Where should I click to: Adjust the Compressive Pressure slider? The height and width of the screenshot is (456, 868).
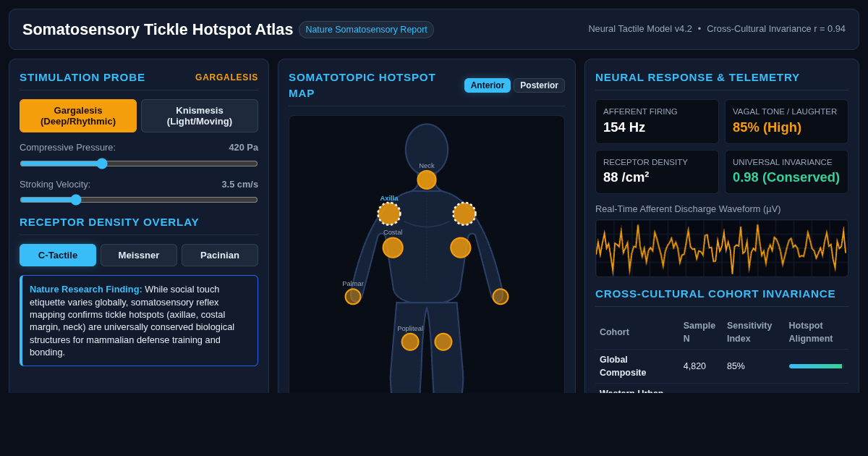click(x=139, y=164)
